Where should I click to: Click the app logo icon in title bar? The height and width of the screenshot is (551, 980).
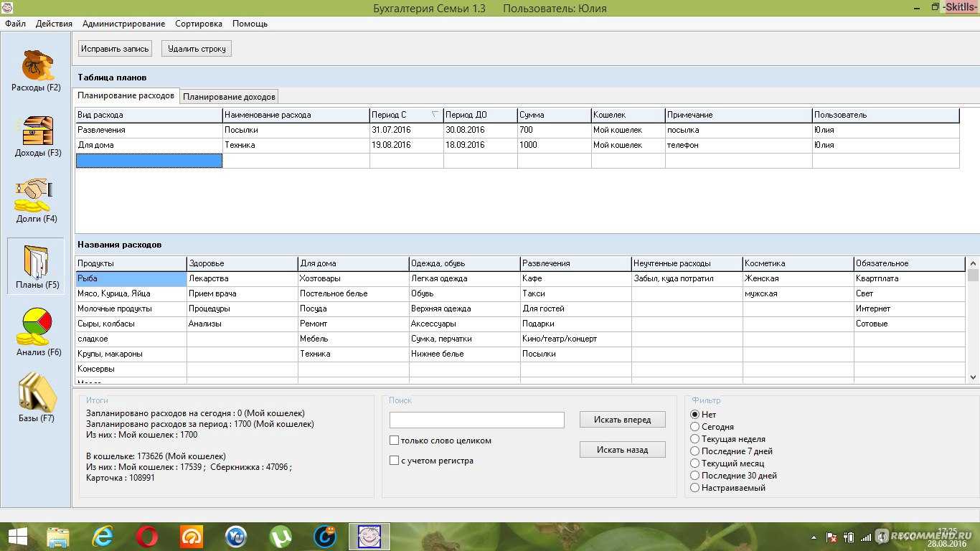[x=8, y=8]
